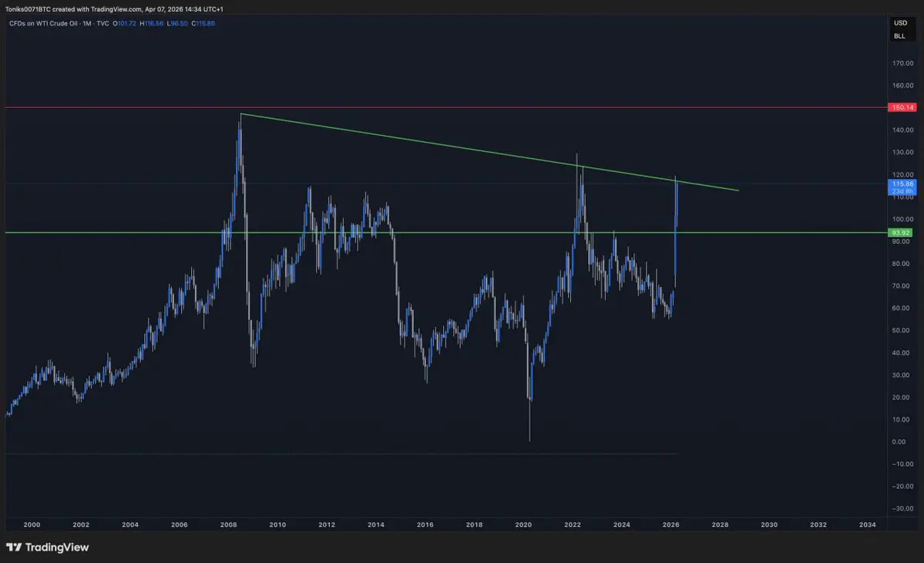The height and width of the screenshot is (563, 924).
Task: Click the −10.00 price axis label
Action: tap(902, 464)
